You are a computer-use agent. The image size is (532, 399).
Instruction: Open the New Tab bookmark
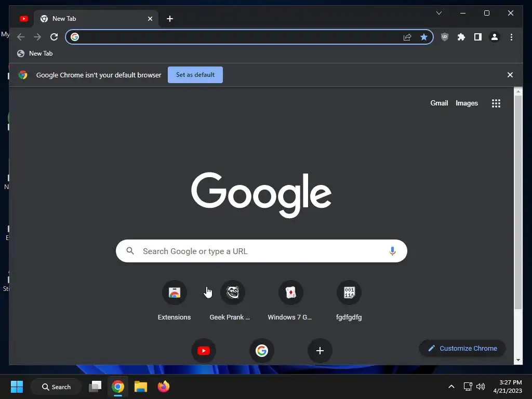pyautogui.click(x=35, y=54)
